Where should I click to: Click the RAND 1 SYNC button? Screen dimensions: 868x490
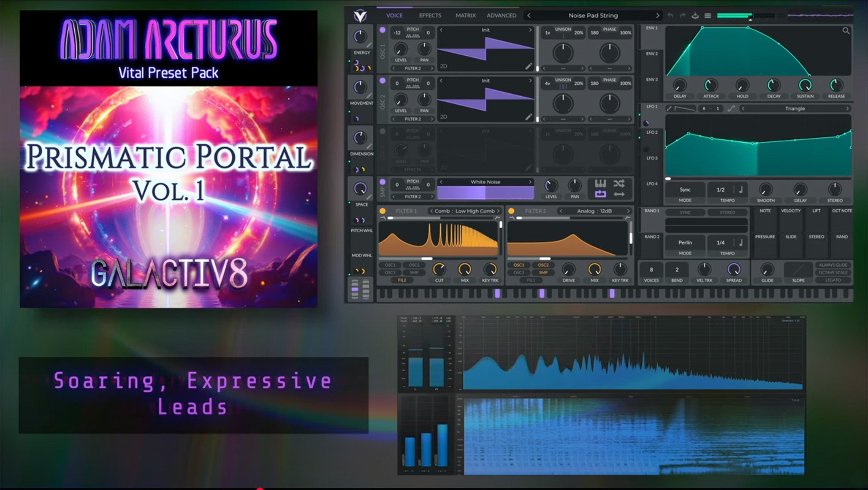pos(685,212)
